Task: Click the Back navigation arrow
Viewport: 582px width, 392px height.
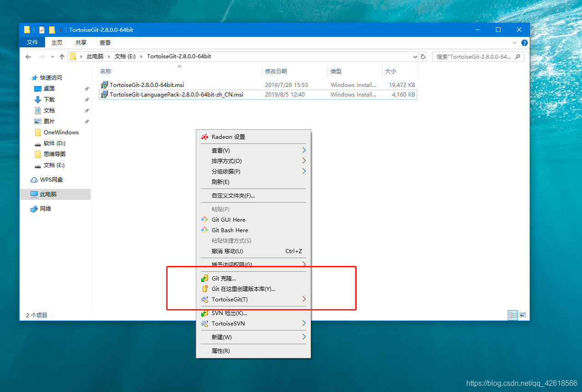Action: click(28, 57)
